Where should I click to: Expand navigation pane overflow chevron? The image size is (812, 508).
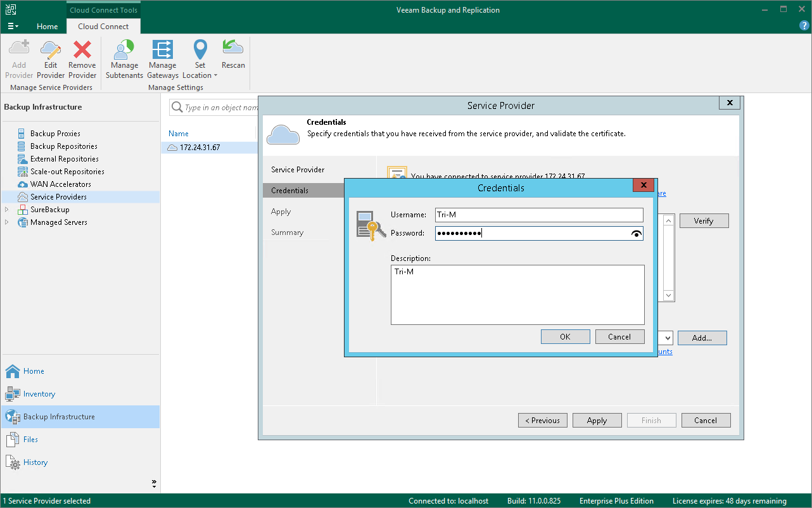pos(154,483)
